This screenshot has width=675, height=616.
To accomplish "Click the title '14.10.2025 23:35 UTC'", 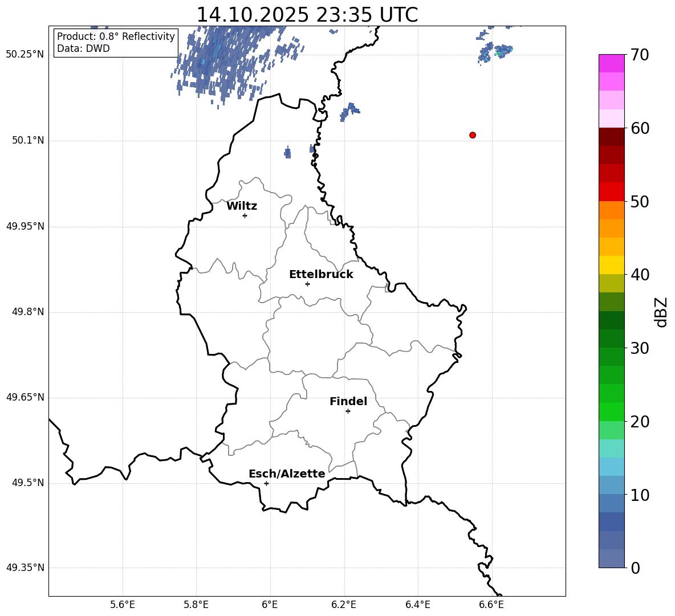I will (307, 15).
